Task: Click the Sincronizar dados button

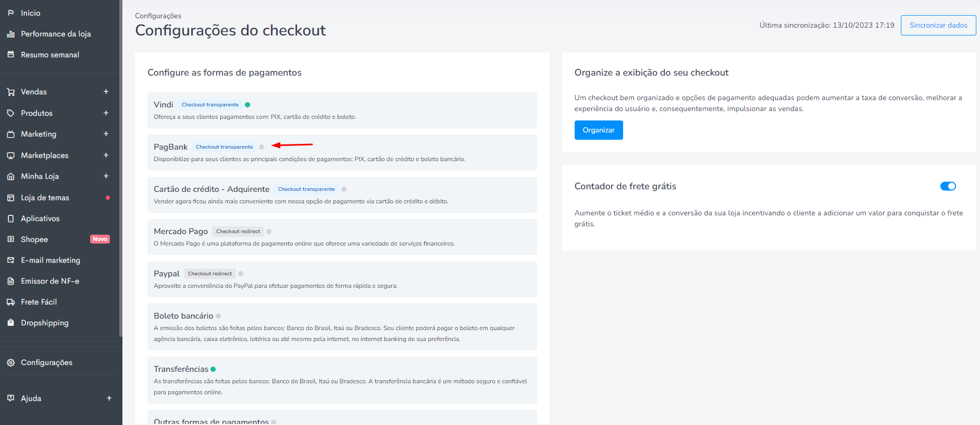Action: 938,25
